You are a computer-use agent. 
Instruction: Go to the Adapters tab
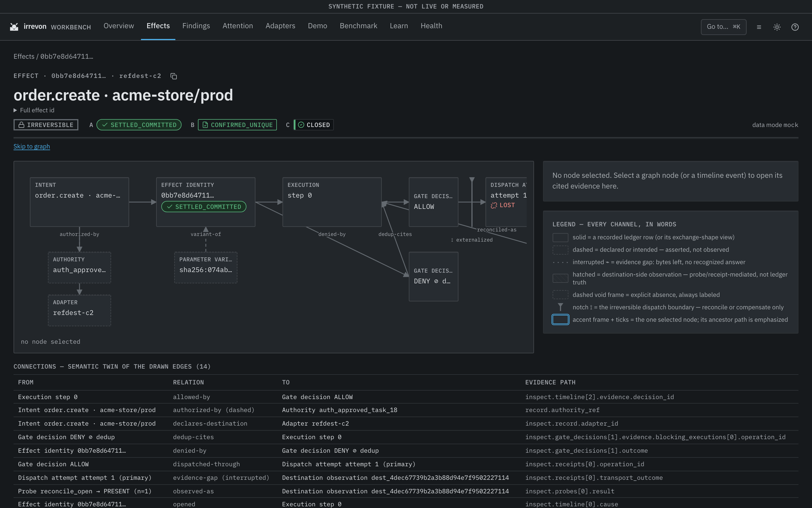click(280, 26)
